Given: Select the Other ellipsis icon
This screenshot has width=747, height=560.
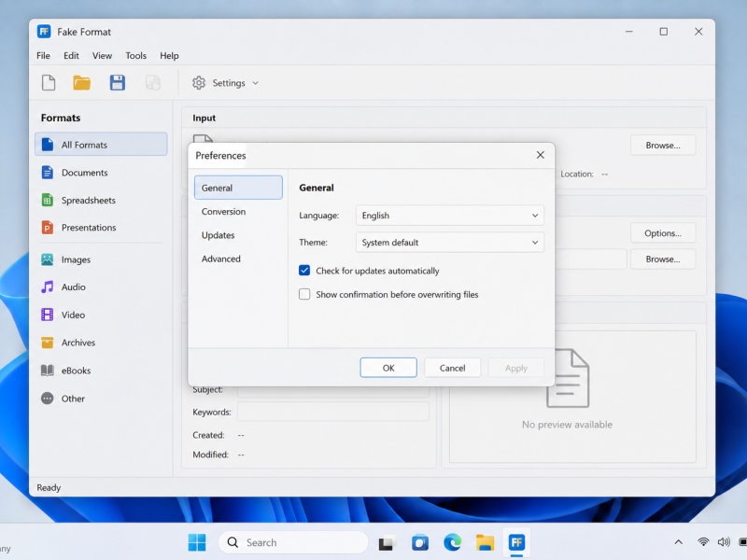Looking at the screenshot, I should (x=48, y=399).
